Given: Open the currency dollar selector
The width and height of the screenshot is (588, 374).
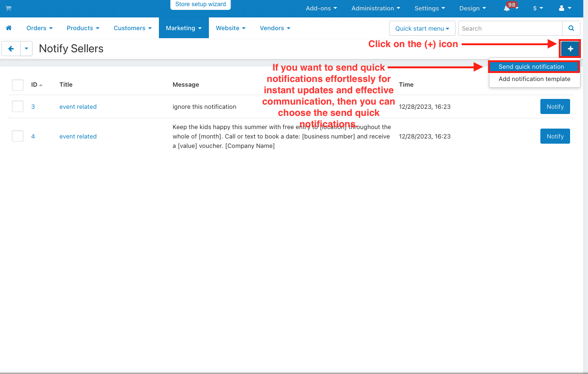Looking at the screenshot, I should 538,8.
